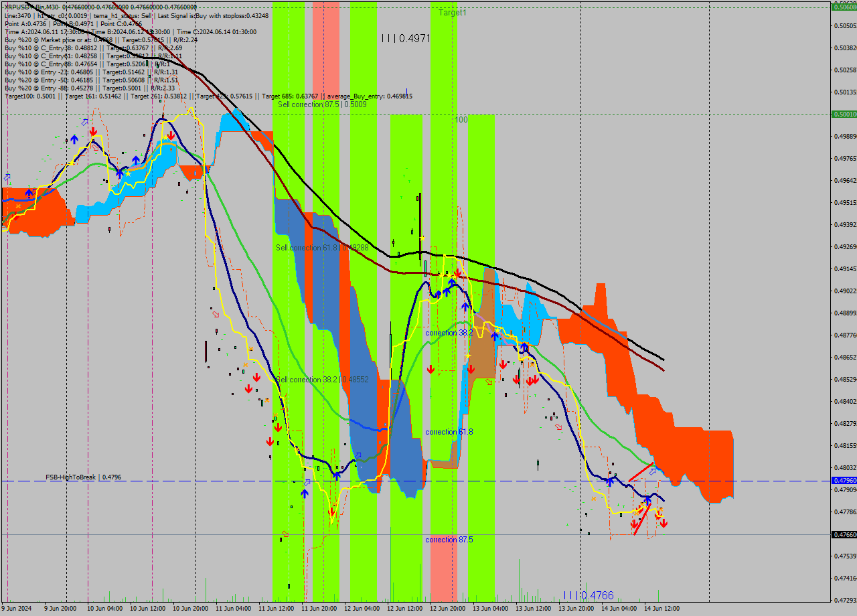Select the blue 'correction 38.2' label
Image resolution: width=857 pixels, height=616 pixels.
pyautogui.click(x=449, y=333)
